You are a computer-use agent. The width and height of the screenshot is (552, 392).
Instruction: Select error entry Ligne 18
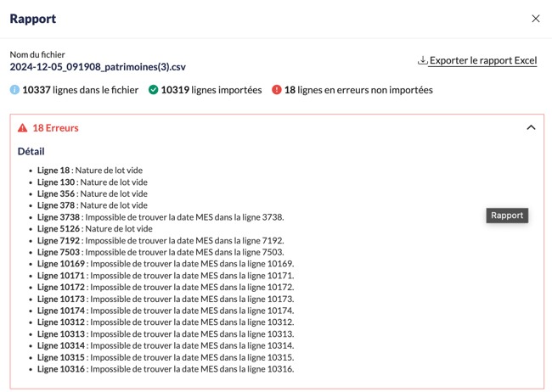(89, 171)
